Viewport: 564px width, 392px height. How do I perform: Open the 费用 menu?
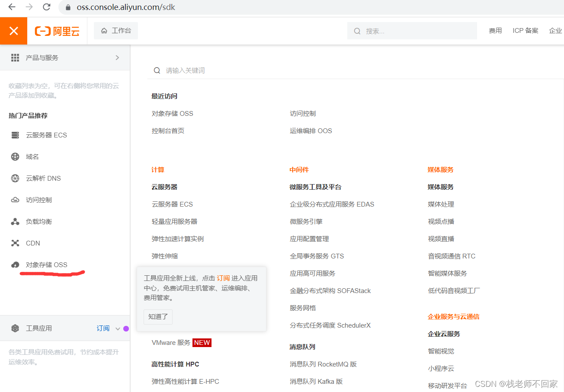495,31
